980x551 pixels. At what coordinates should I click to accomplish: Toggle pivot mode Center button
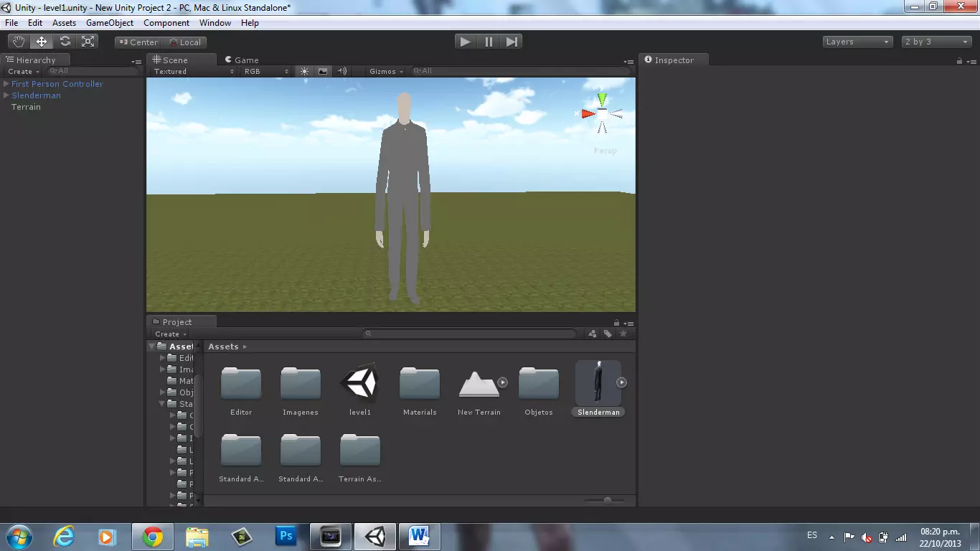(x=138, y=42)
